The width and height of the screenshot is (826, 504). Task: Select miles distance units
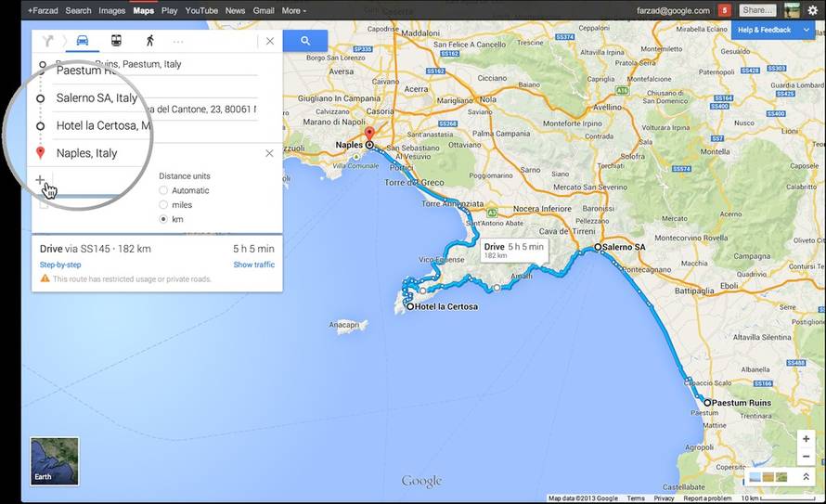163,204
